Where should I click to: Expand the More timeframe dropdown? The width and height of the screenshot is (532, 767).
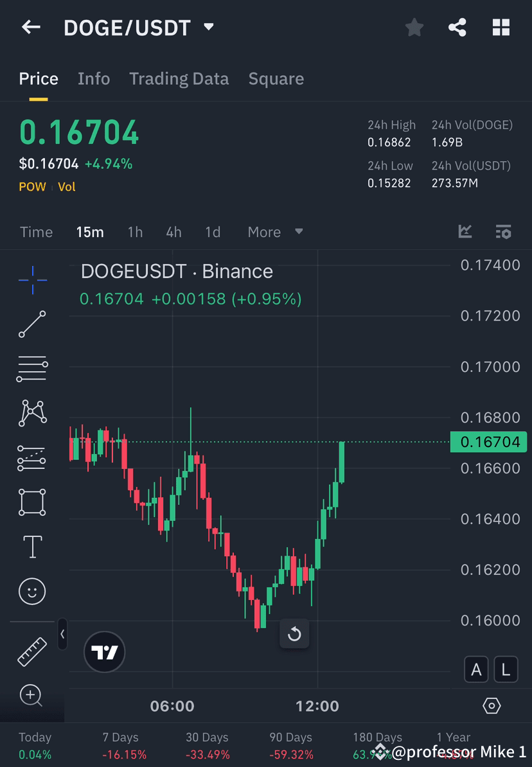pyautogui.click(x=275, y=232)
